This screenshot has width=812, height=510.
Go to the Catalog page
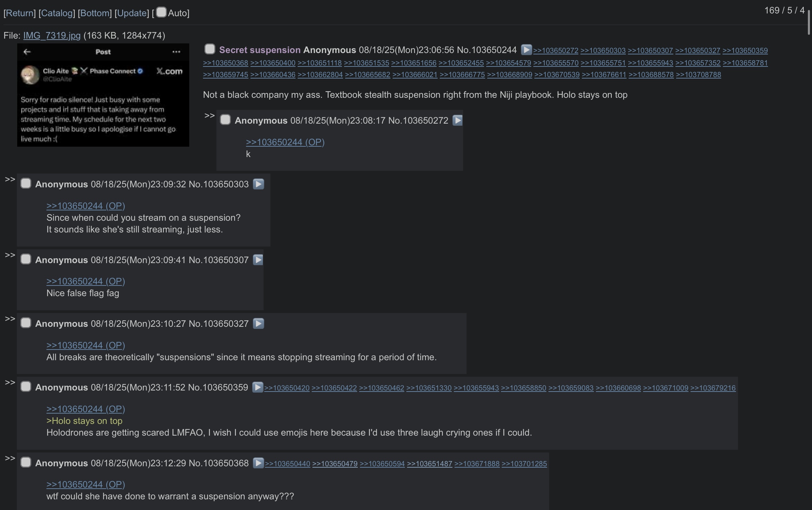click(x=57, y=13)
